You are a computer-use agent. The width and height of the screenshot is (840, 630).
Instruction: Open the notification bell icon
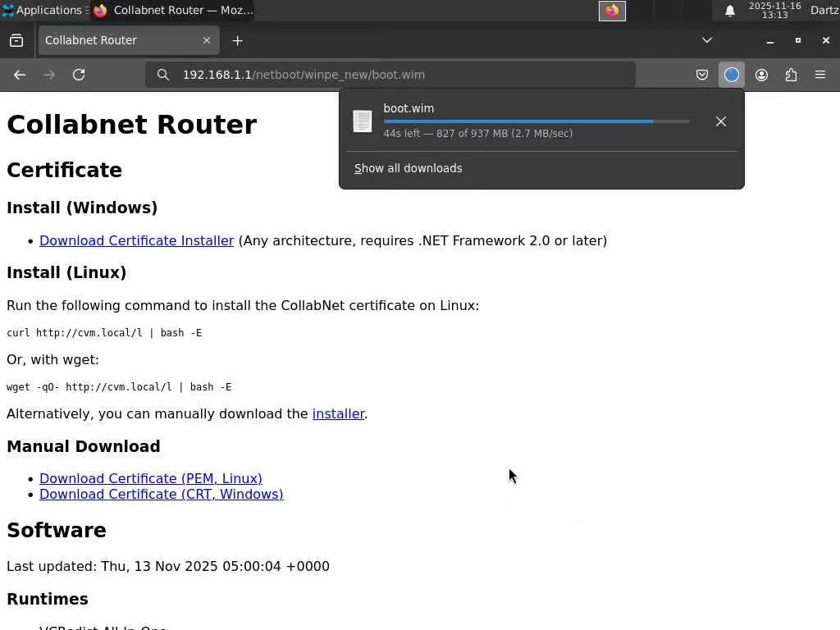tap(729, 11)
